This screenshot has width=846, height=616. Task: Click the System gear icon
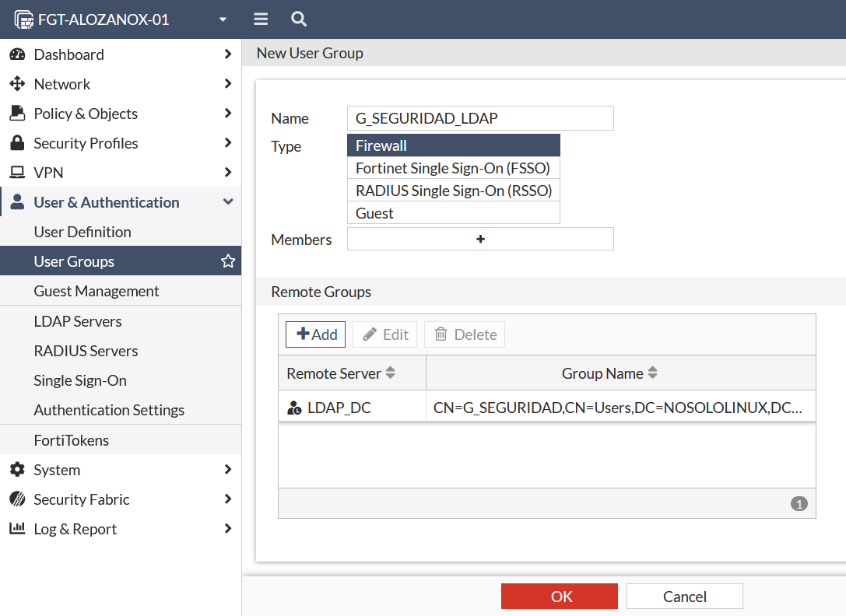[17, 470]
